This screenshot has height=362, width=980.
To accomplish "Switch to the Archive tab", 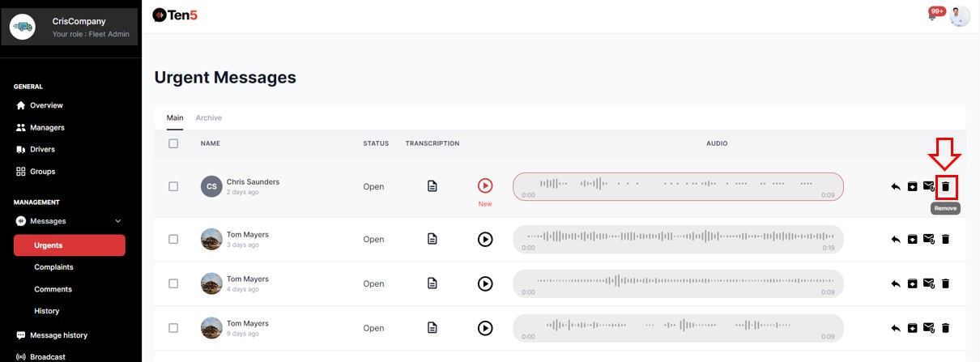I will click(x=209, y=117).
